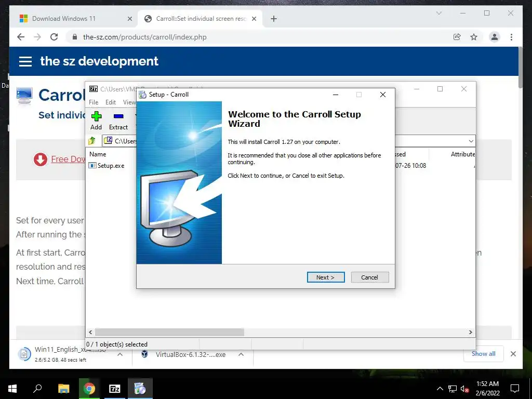Click Show all downloads
Screen dimensions: 532x399
click(x=484, y=354)
